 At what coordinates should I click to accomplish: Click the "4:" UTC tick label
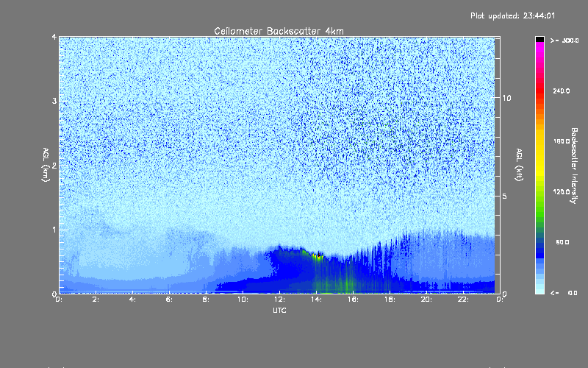coord(132,300)
